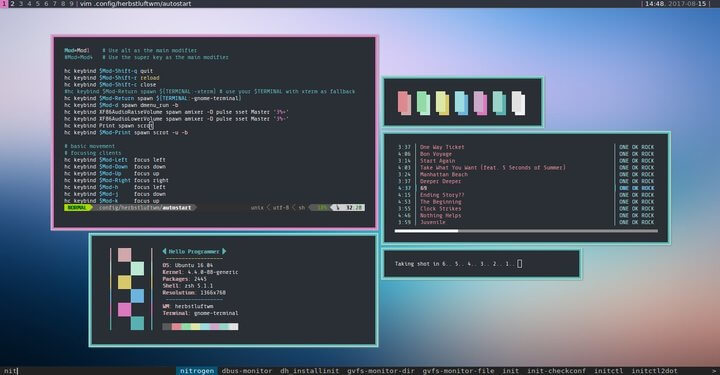Switch to workspace tag 9

click(71, 4)
